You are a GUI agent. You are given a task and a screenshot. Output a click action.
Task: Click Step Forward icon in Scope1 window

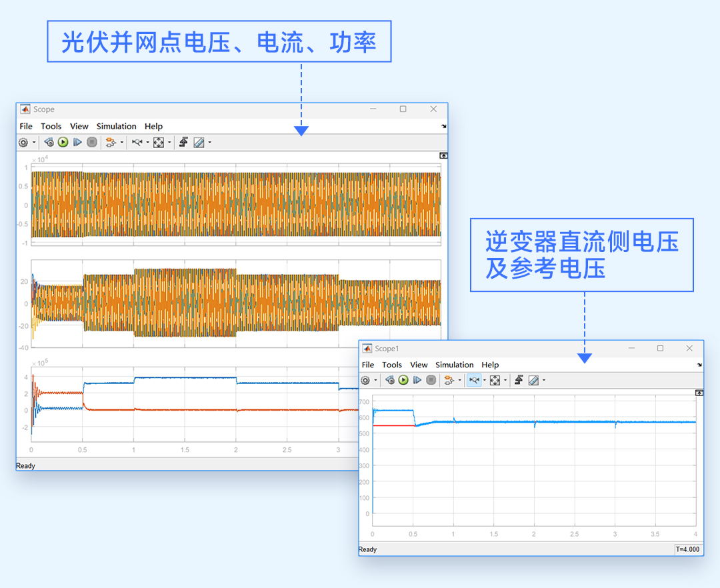pos(417,380)
